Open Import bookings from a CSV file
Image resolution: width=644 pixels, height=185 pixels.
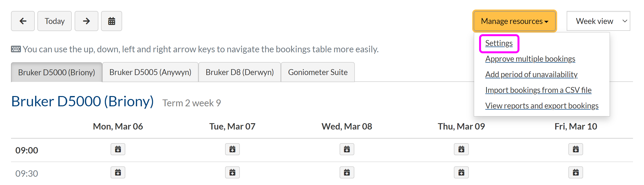pos(538,90)
